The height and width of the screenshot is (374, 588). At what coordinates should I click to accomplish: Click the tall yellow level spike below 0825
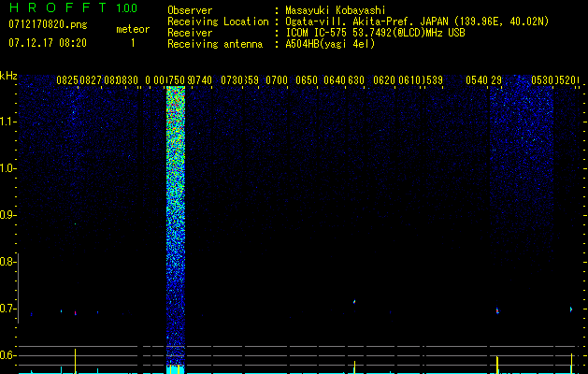coord(76,361)
